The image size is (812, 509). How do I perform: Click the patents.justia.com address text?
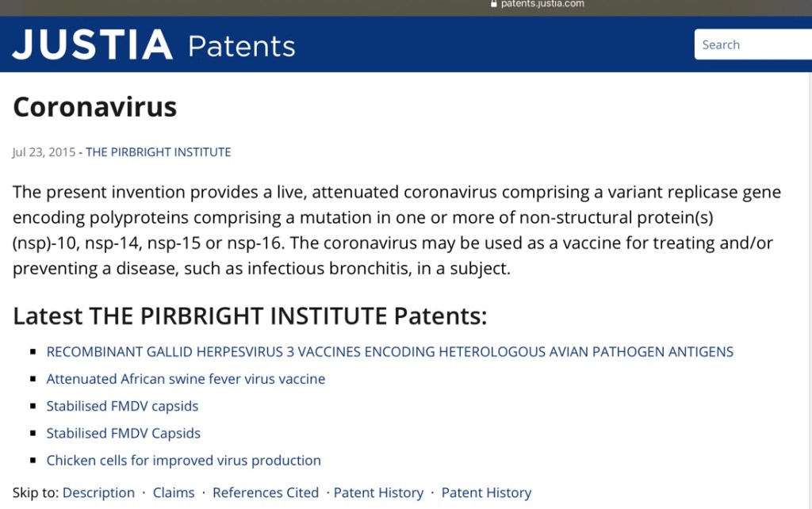click(542, 4)
